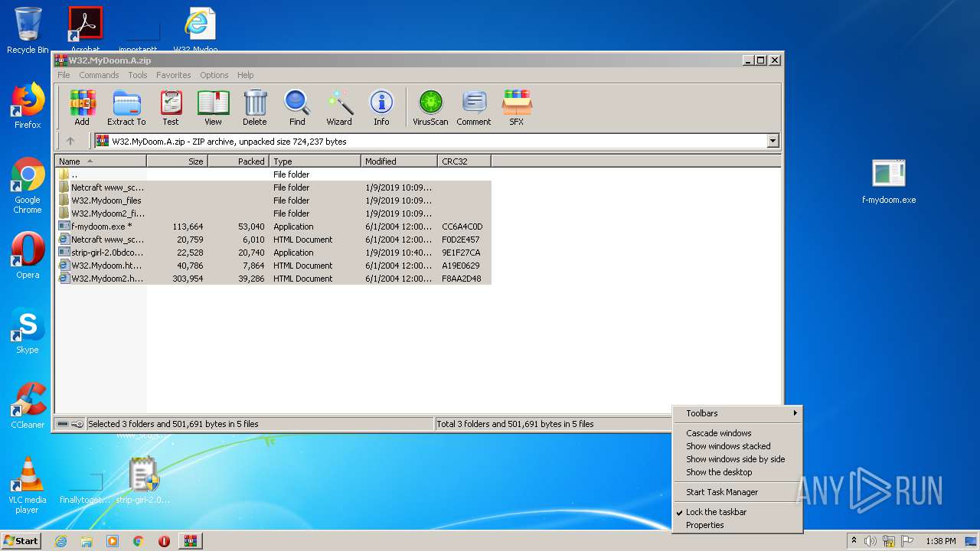
Task: Expand the archive path dropdown
Action: point(773,141)
